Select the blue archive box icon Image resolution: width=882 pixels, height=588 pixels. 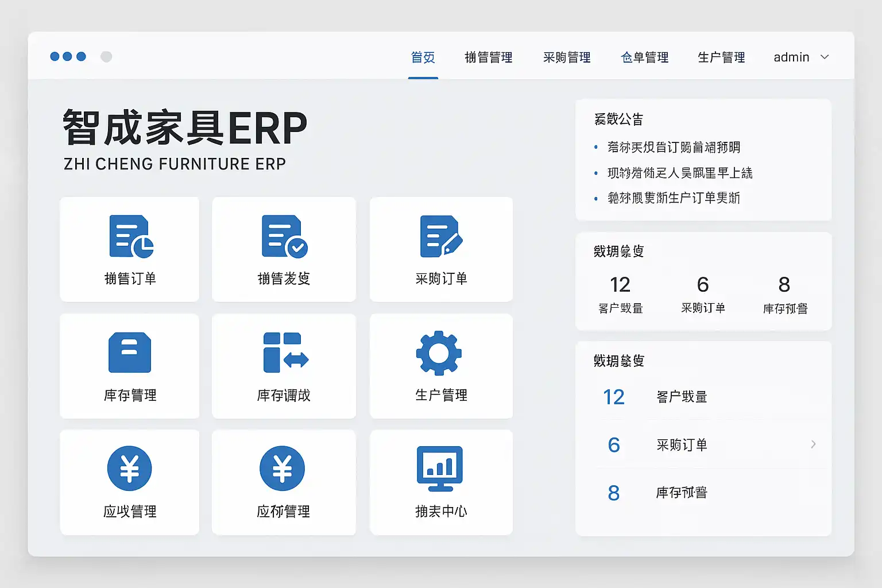pyautogui.click(x=130, y=353)
